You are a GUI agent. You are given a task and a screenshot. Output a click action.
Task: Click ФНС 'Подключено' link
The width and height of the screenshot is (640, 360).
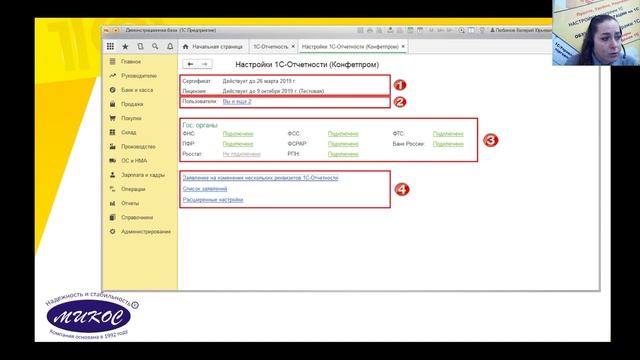point(238,134)
